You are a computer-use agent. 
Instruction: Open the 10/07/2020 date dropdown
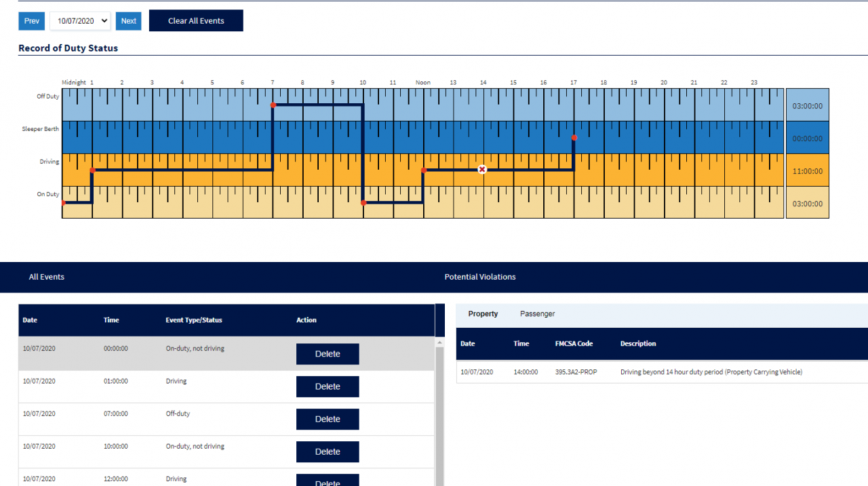tap(79, 21)
